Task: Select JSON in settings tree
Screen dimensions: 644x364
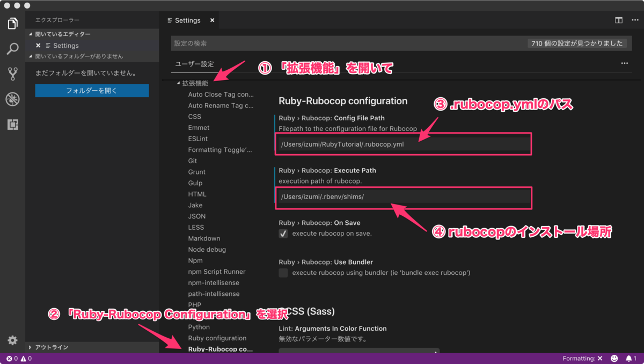Action: coord(197,216)
